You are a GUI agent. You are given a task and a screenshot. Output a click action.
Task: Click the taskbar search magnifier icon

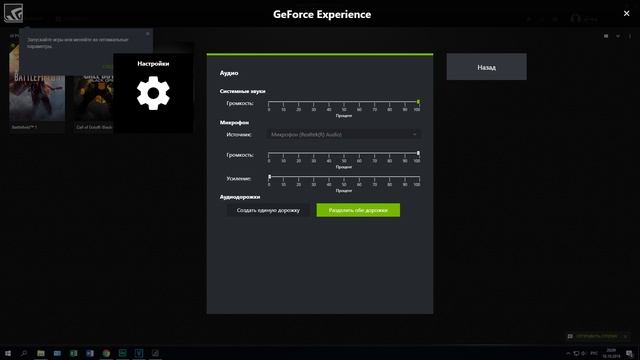[24, 353]
